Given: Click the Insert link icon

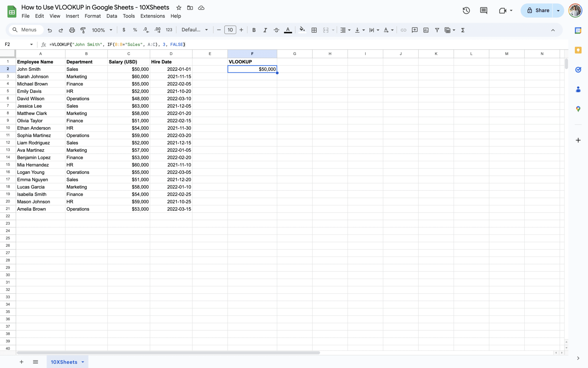Looking at the screenshot, I should click(x=403, y=30).
